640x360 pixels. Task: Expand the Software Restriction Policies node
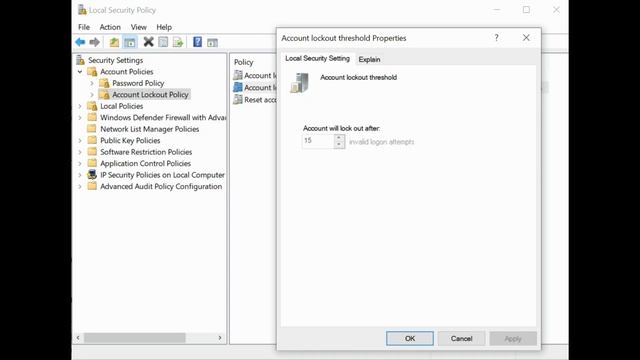pos(80,152)
